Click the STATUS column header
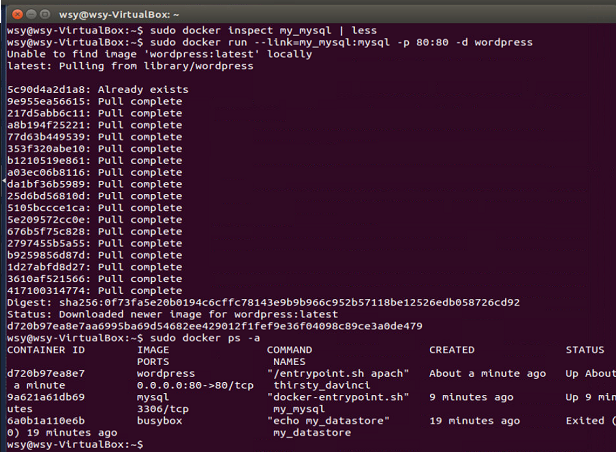The width and height of the screenshot is (616, 452). click(585, 350)
